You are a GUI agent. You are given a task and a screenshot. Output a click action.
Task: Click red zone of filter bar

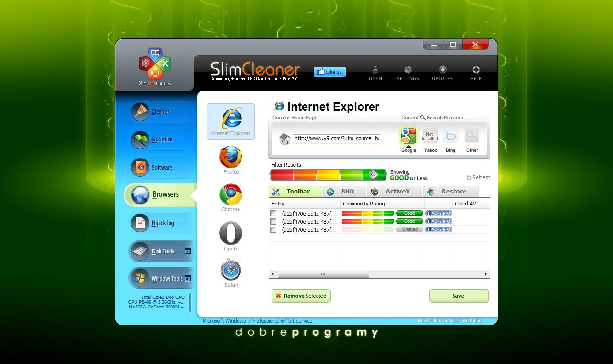[x=282, y=175]
